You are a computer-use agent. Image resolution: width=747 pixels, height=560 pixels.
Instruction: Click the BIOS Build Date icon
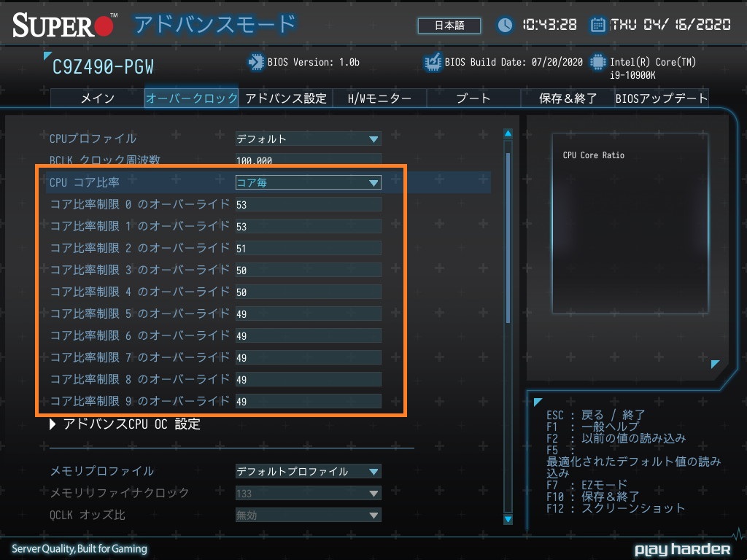click(433, 63)
